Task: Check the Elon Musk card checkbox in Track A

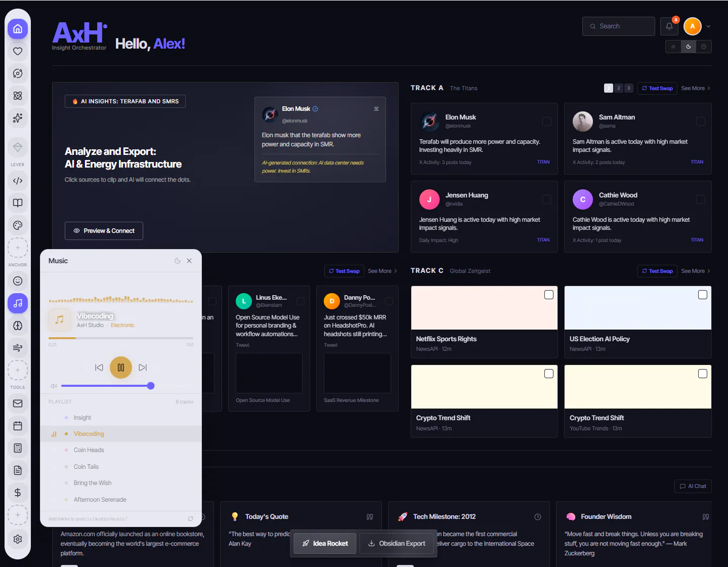Action: [547, 121]
